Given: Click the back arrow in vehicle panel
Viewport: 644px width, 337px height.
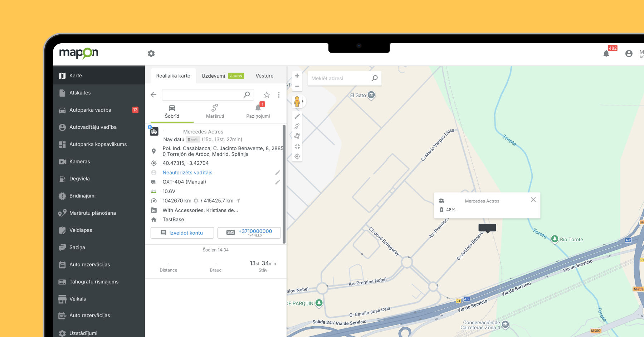Looking at the screenshot, I should (153, 95).
